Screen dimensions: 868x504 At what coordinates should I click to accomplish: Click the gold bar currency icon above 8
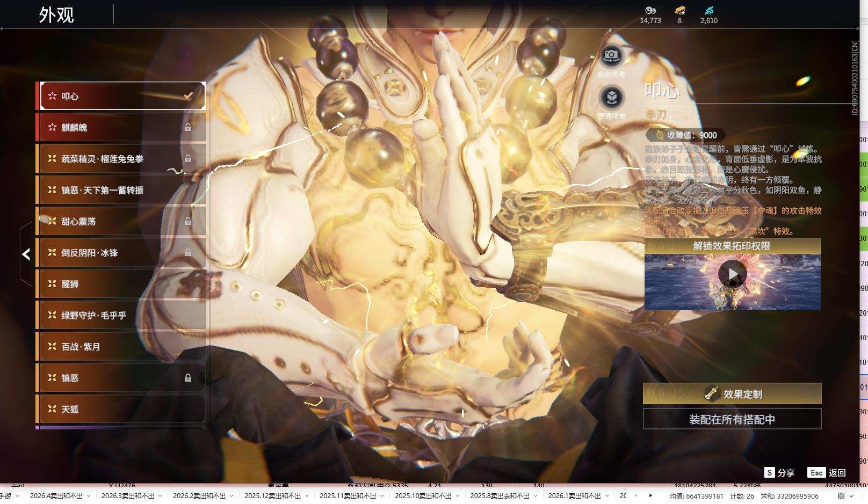point(679,10)
